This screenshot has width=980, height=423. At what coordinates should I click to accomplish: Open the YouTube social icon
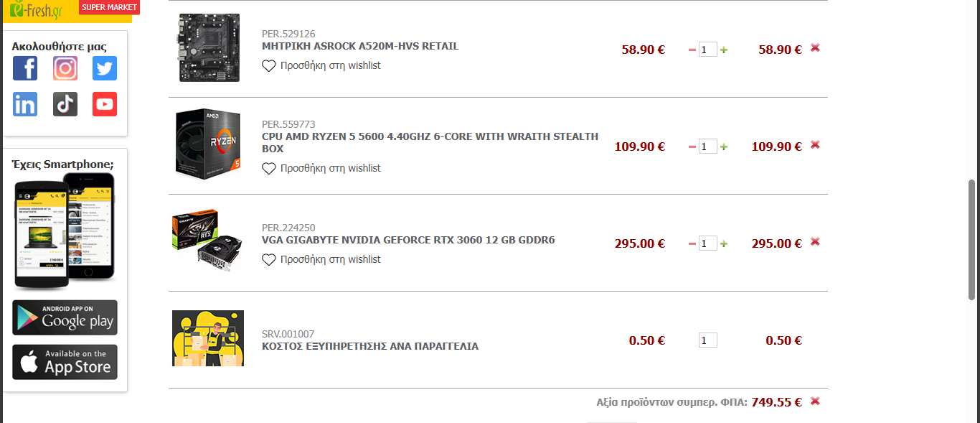click(105, 104)
